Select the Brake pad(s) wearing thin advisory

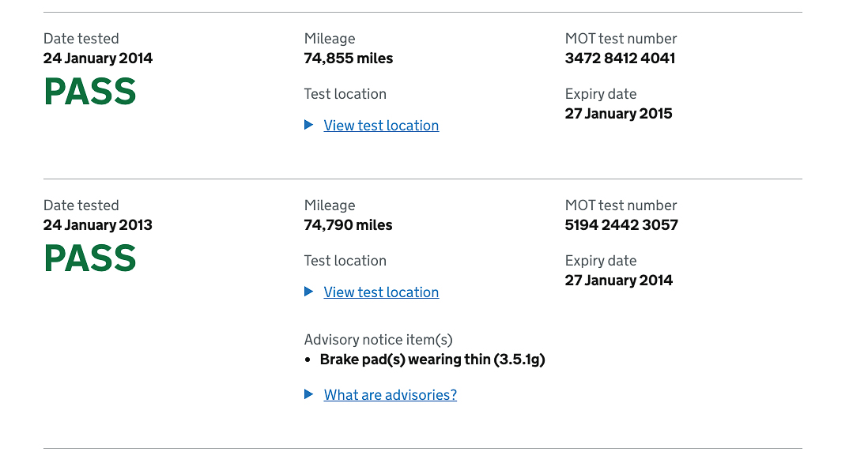pyautogui.click(x=432, y=360)
